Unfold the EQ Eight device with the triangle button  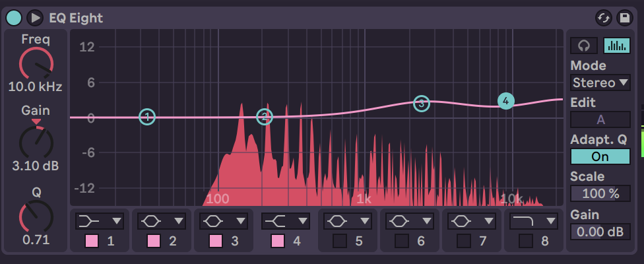(35, 18)
